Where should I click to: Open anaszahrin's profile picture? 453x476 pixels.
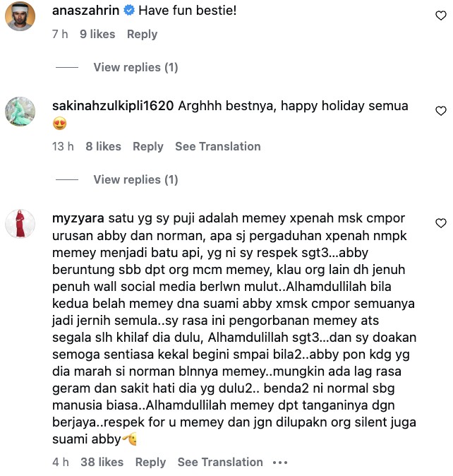tap(20, 16)
